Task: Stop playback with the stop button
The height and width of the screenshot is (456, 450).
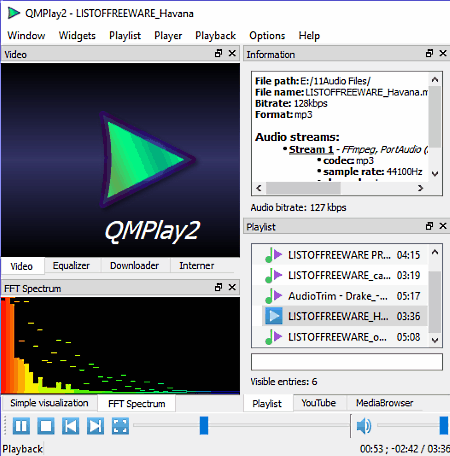Action: (x=46, y=426)
